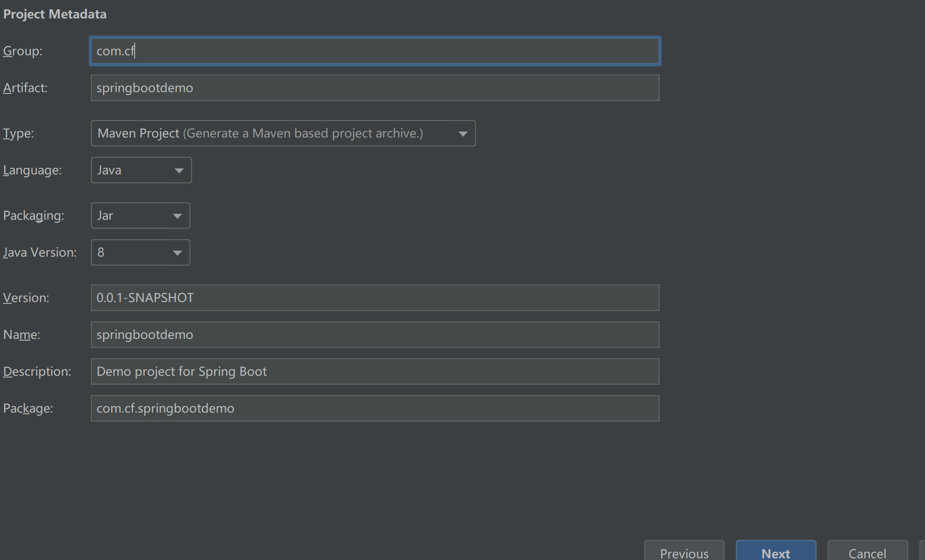Viewport: 925px width, 560px height.
Task: Click the Package input field
Action: tap(375, 407)
